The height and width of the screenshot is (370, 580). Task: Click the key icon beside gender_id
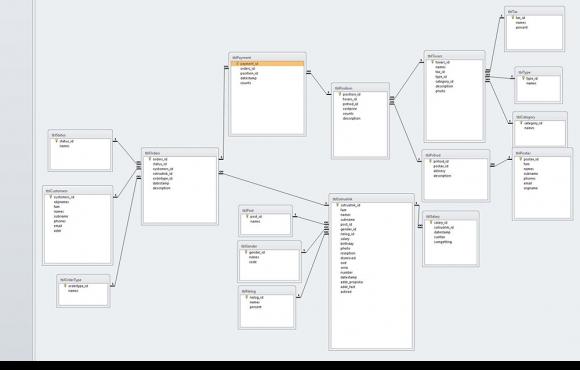coord(246,252)
